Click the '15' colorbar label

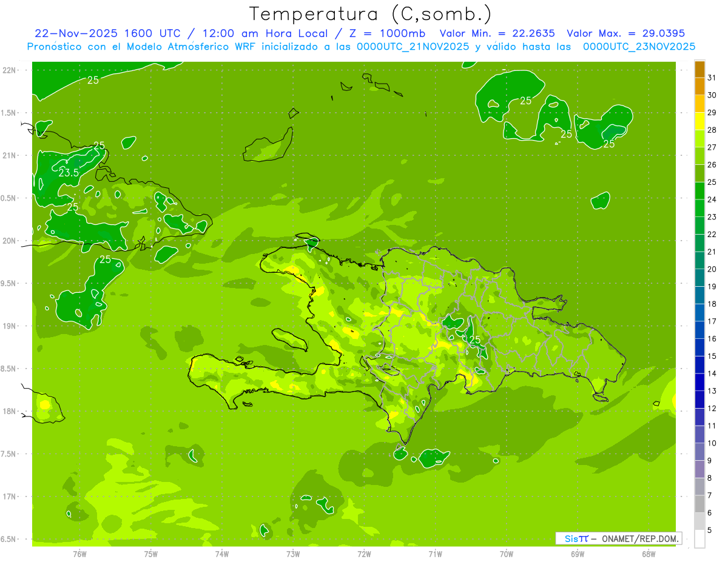[712, 356]
